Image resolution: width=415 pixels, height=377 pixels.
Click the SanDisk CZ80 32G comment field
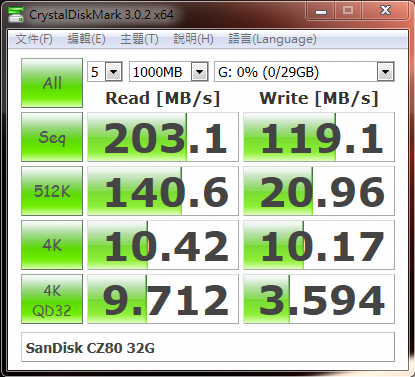[208, 347]
